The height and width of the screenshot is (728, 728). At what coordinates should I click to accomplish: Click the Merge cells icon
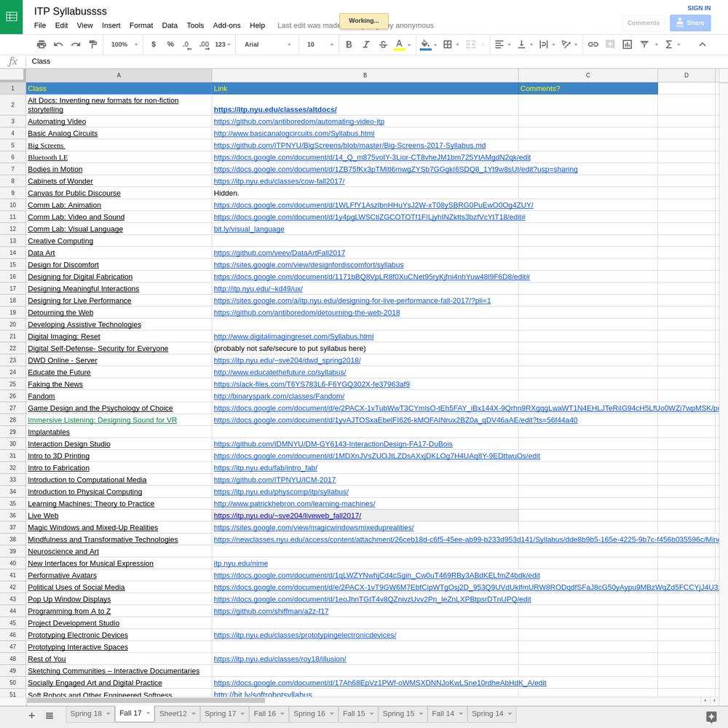tap(471, 44)
